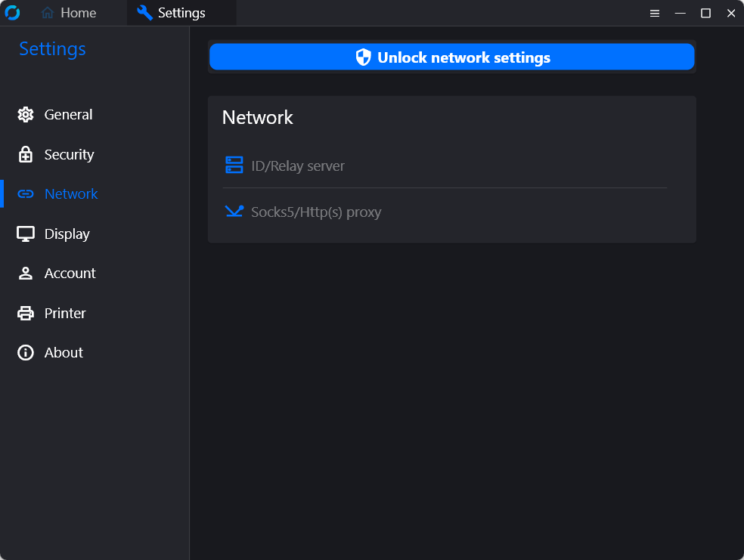Click the wrench icon on Settings tab
Image resolution: width=744 pixels, height=560 pixels.
pos(144,13)
